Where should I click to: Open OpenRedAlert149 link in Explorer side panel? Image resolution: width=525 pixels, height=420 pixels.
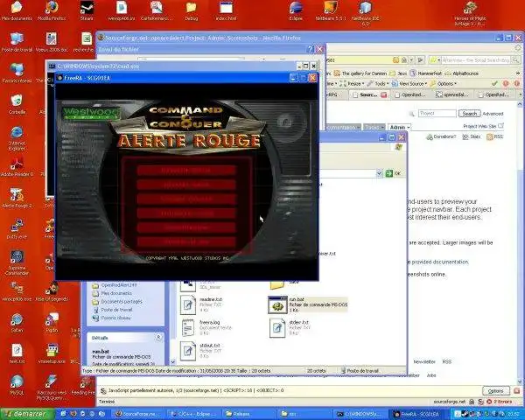coord(113,285)
